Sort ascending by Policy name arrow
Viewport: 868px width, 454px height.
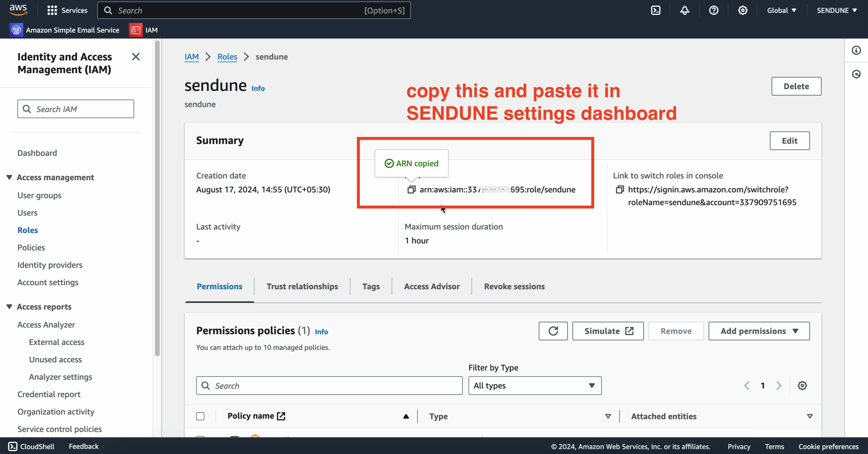406,416
